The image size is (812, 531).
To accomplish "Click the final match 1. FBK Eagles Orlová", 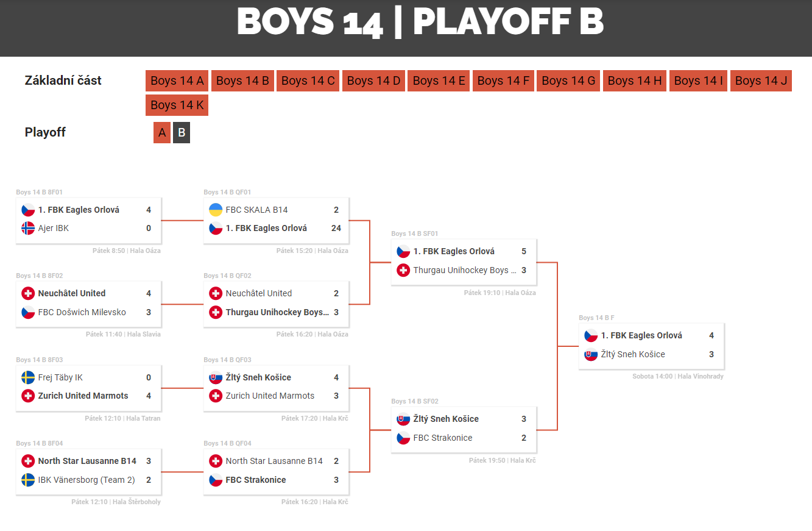I will click(641, 335).
